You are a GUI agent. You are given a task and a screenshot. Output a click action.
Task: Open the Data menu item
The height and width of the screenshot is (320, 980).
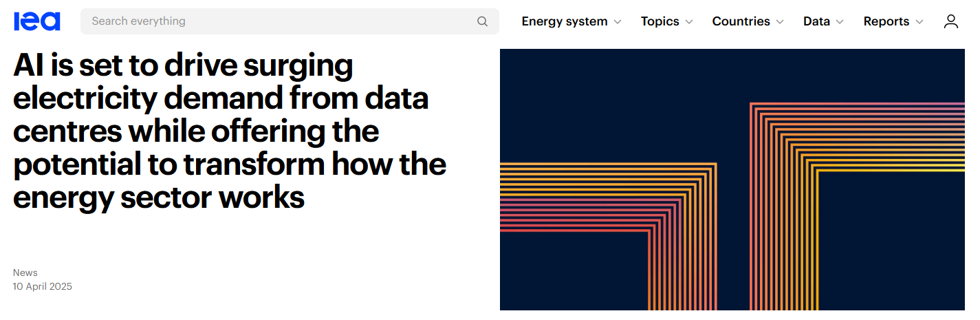click(816, 21)
